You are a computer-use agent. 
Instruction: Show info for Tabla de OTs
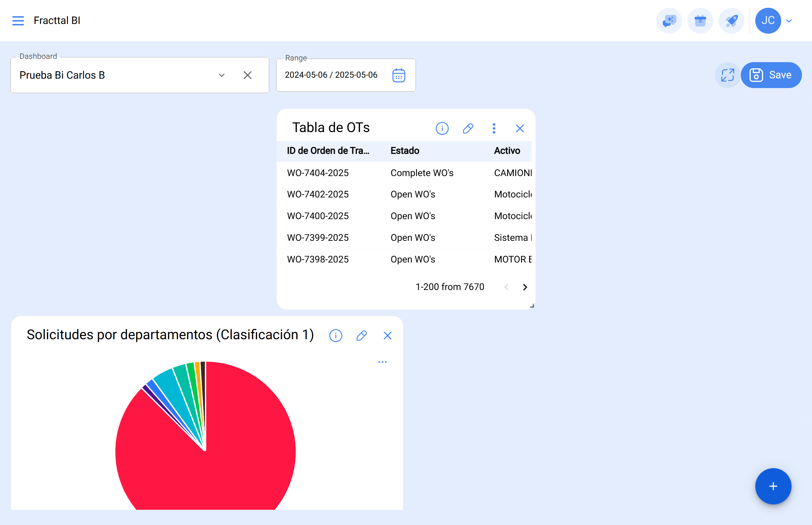click(x=442, y=128)
